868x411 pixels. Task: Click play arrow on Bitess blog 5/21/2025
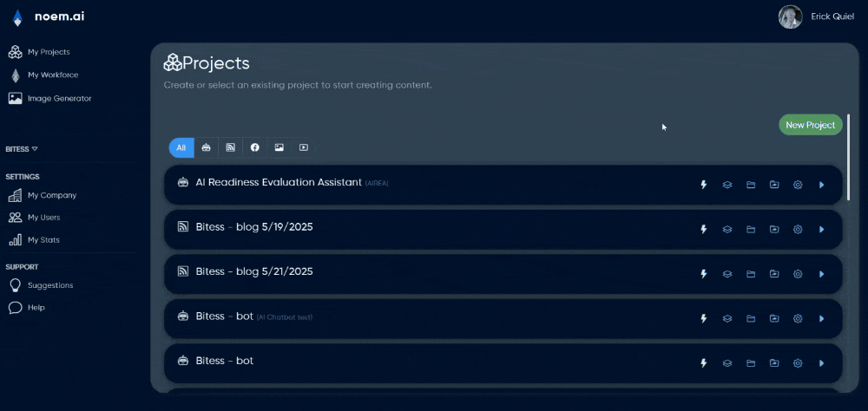click(x=821, y=274)
